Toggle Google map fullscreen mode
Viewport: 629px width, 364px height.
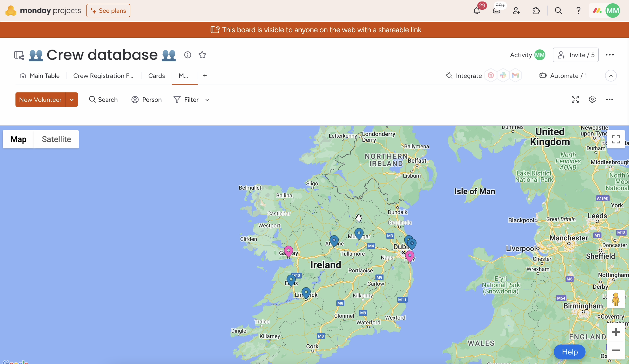[615, 140]
